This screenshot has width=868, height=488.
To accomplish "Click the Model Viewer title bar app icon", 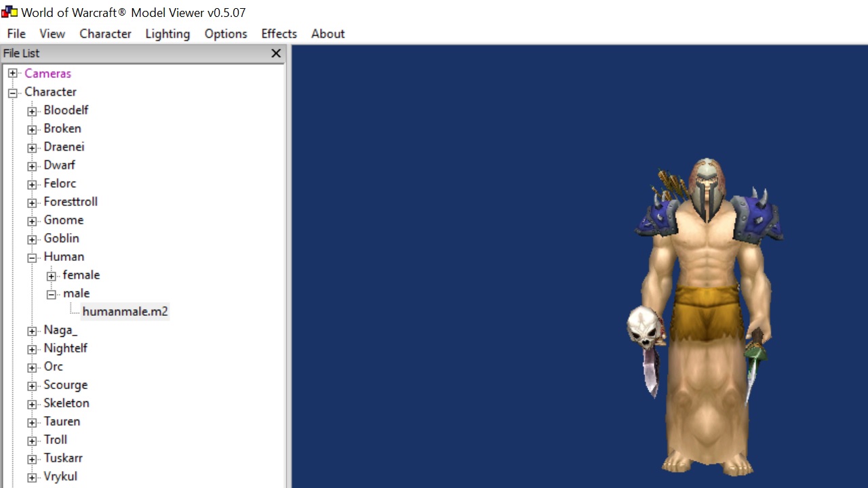I will [x=9, y=12].
